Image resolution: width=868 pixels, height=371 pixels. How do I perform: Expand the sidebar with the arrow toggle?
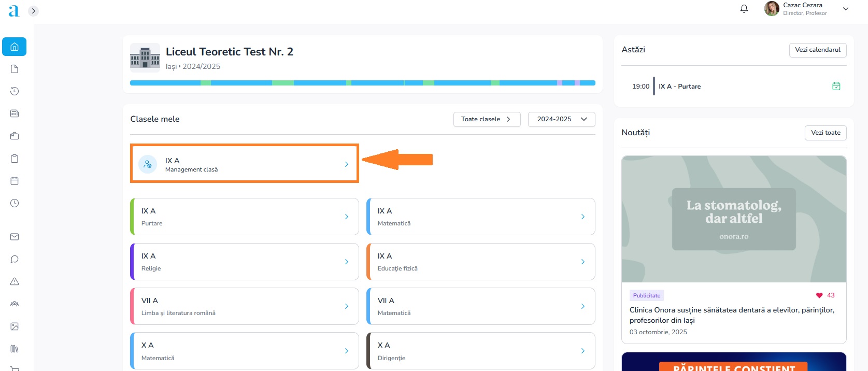pyautogui.click(x=33, y=11)
